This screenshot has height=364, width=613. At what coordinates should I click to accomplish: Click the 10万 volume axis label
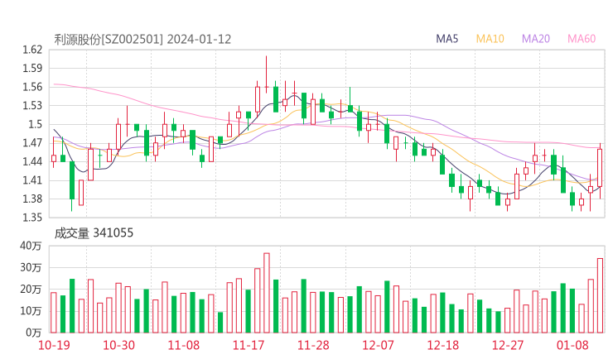pyautogui.click(x=31, y=311)
